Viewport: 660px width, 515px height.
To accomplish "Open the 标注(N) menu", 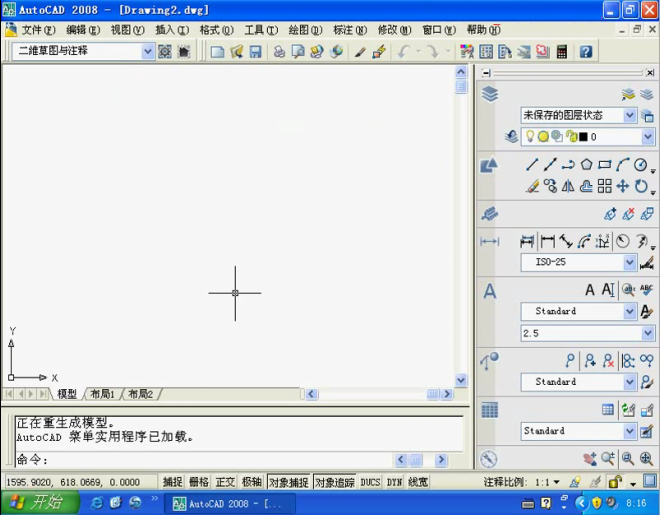I will pyautogui.click(x=350, y=30).
